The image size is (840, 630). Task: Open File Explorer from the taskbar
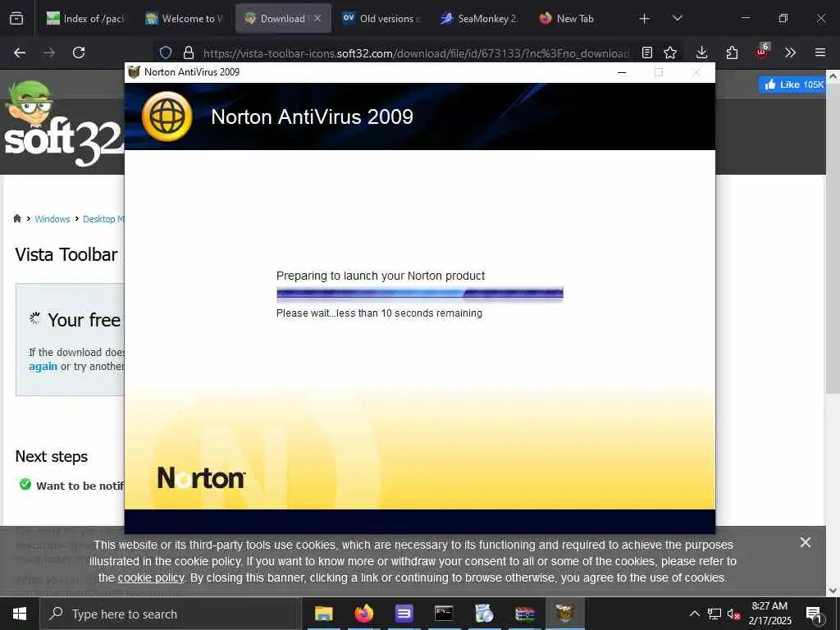[323, 614]
